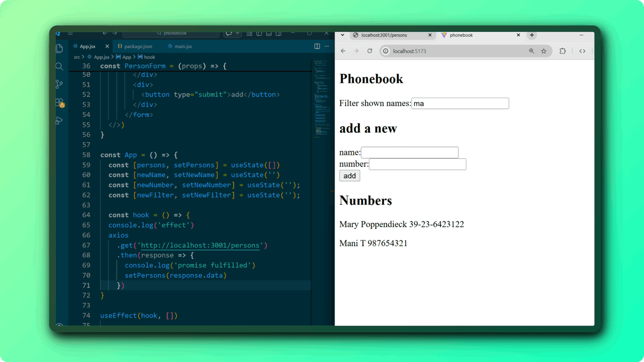Click the useEffect(hook, []) code line

(138, 315)
